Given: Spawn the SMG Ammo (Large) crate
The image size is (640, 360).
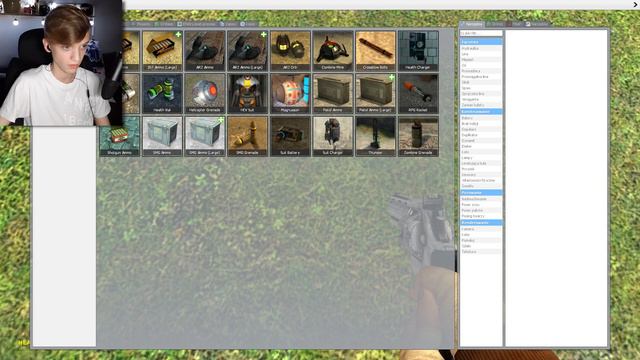Looking at the screenshot, I should pyautogui.click(x=205, y=136).
